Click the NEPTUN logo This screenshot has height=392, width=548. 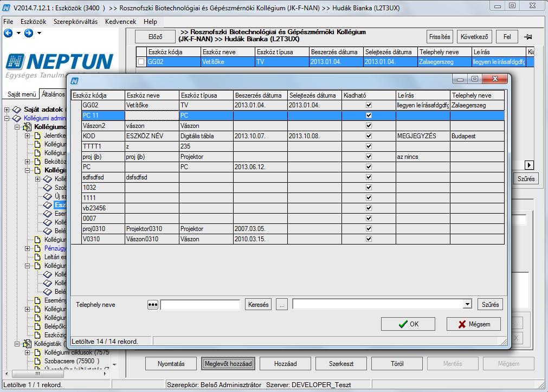coord(60,62)
